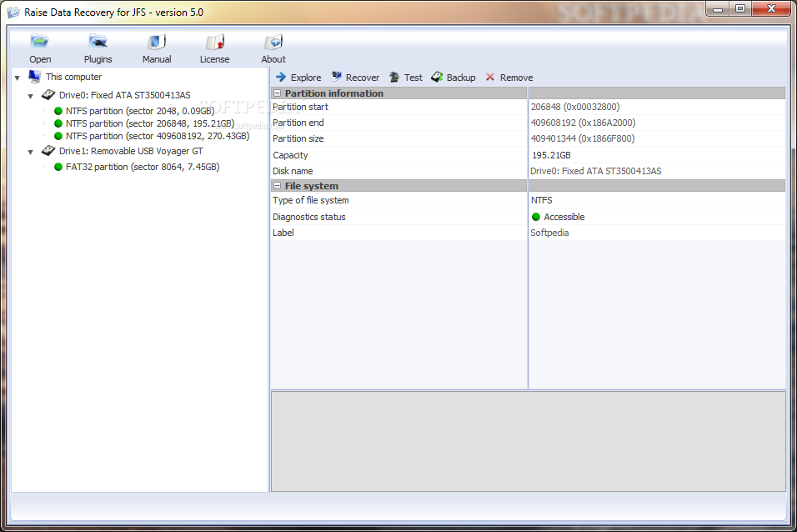Click the About toolbar label
The image size is (797, 532).
[273, 59]
